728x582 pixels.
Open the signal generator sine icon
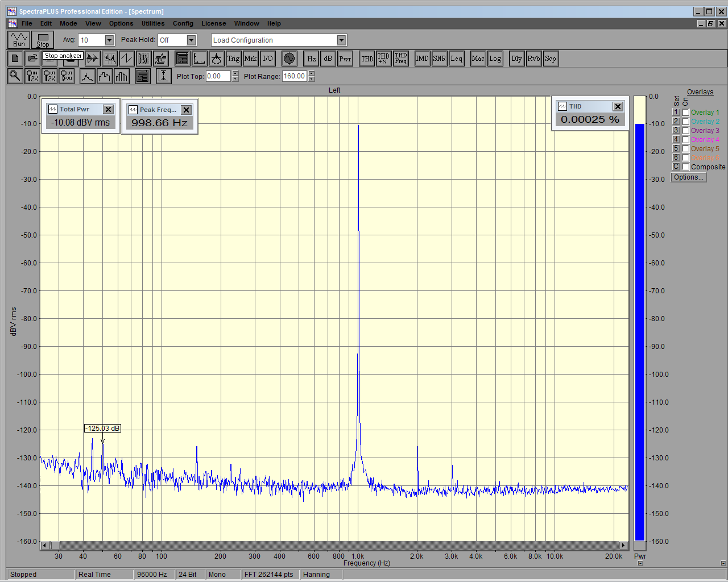289,59
